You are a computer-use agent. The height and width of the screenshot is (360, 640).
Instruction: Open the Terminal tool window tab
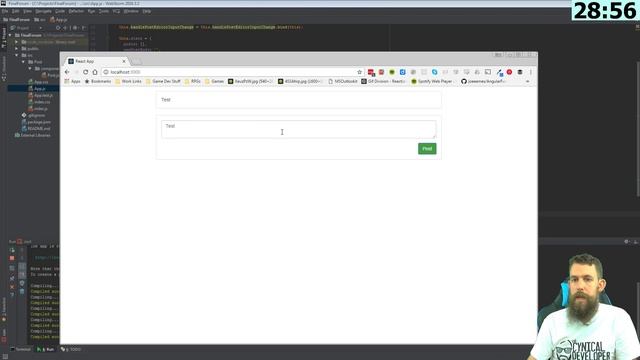pyautogui.click(x=20, y=349)
